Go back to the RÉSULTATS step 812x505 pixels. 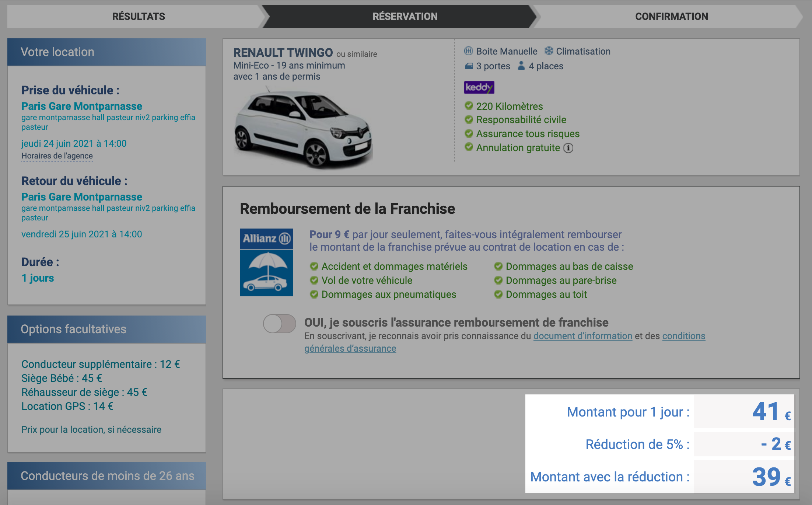(x=139, y=17)
